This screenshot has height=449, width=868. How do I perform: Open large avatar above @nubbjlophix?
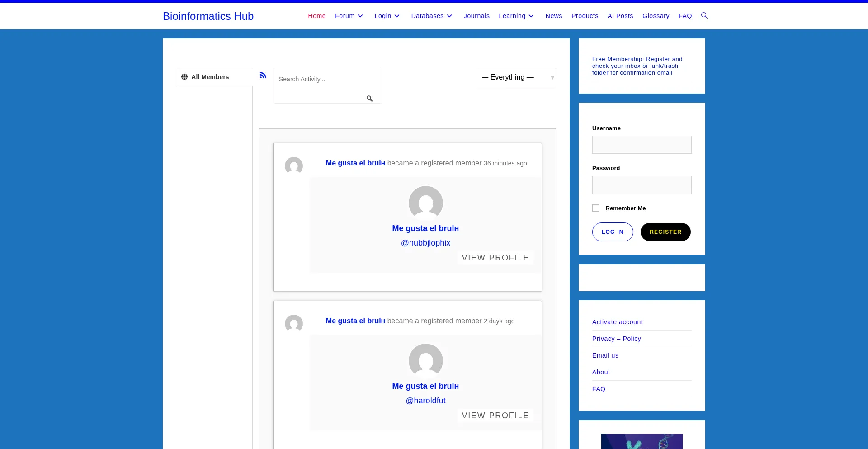point(426,203)
